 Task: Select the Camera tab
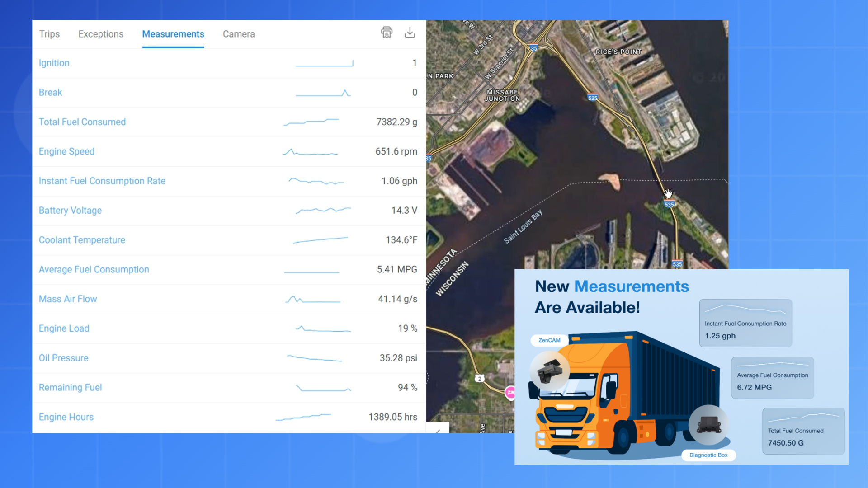(239, 34)
